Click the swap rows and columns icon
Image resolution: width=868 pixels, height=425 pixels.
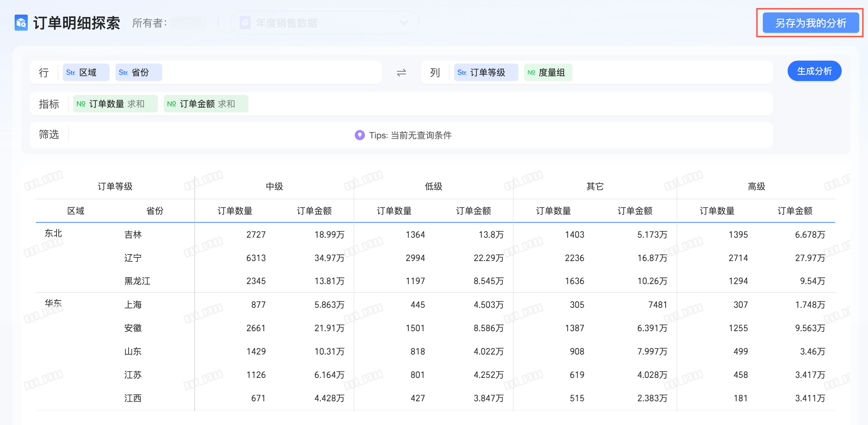click(x=401, y=73)
